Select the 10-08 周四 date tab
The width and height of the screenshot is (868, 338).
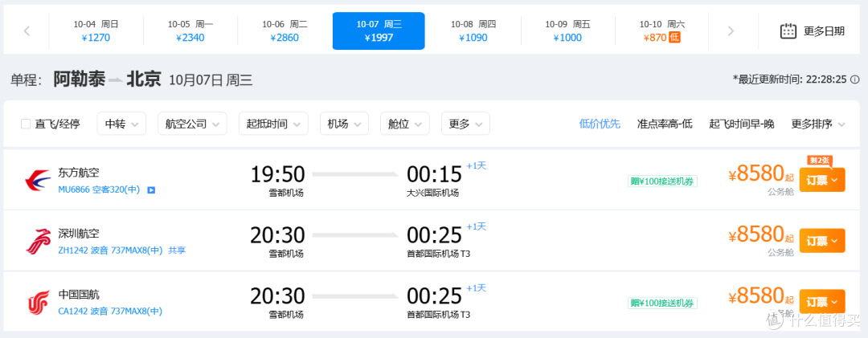point(473,31)
